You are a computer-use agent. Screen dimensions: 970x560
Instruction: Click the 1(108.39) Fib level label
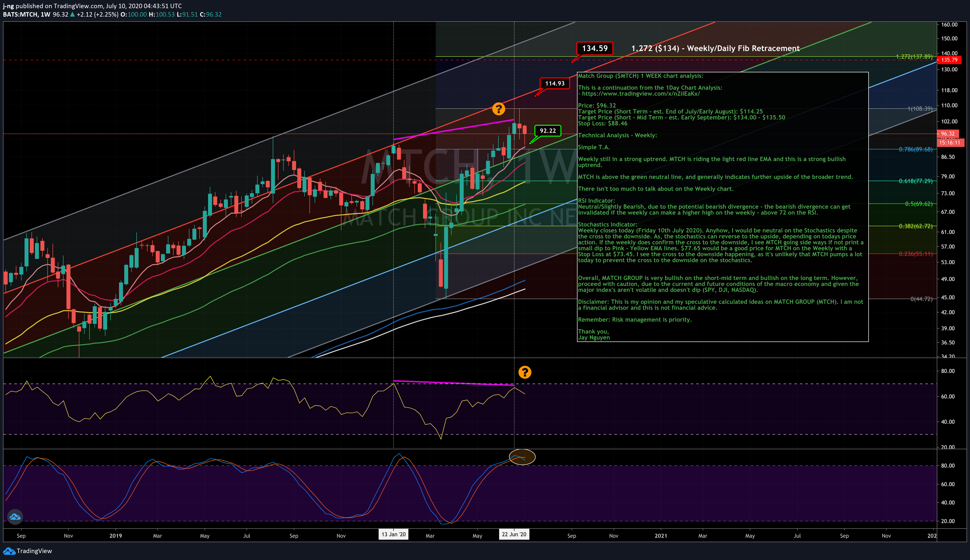920,109
